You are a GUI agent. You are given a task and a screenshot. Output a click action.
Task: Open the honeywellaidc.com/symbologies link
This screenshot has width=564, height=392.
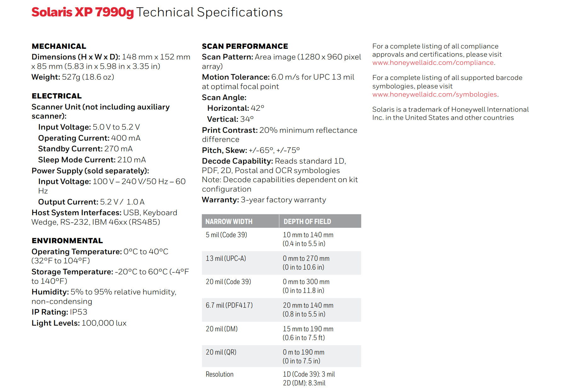[x=435, y=94]
